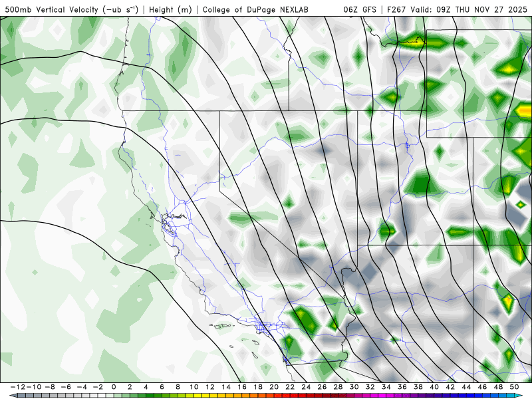Click the left arrow end of colorbar

click(x=13, y=396)
